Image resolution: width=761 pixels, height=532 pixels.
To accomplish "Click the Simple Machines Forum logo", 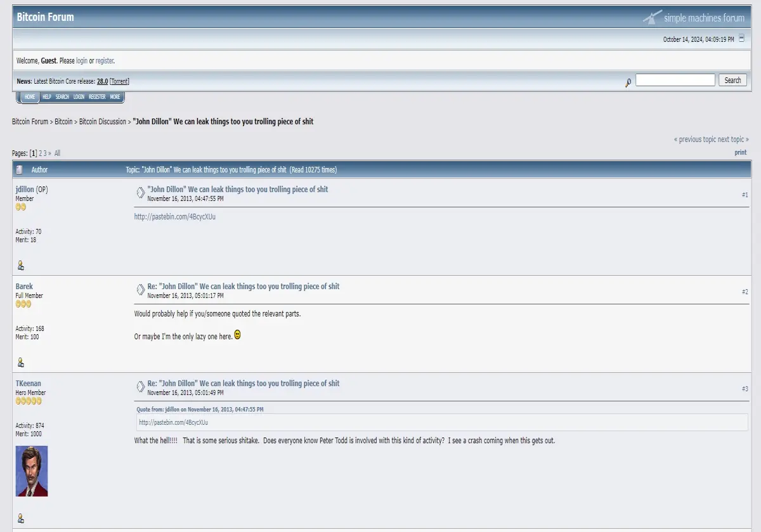I will click(694, 18).
